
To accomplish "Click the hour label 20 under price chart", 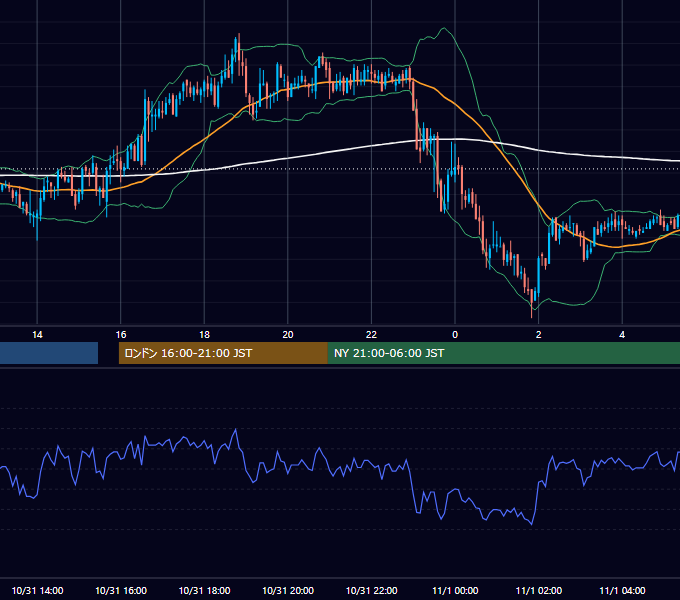I will pos(288,335).
